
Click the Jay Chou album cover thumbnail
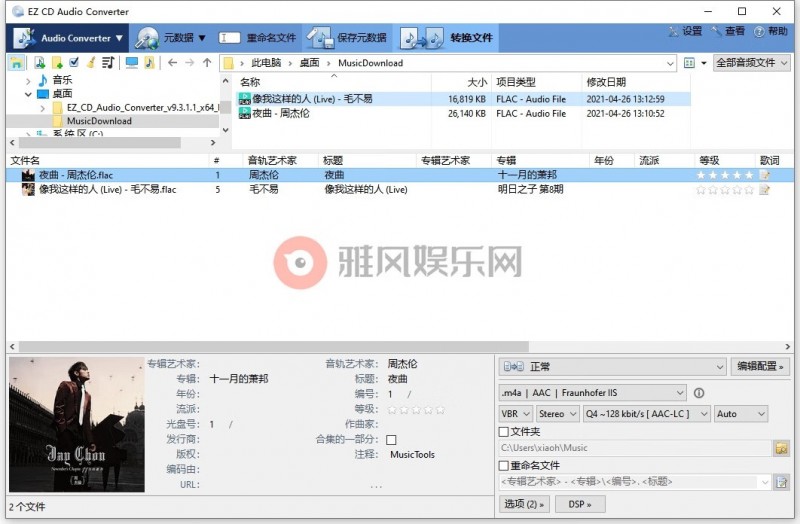76,425
